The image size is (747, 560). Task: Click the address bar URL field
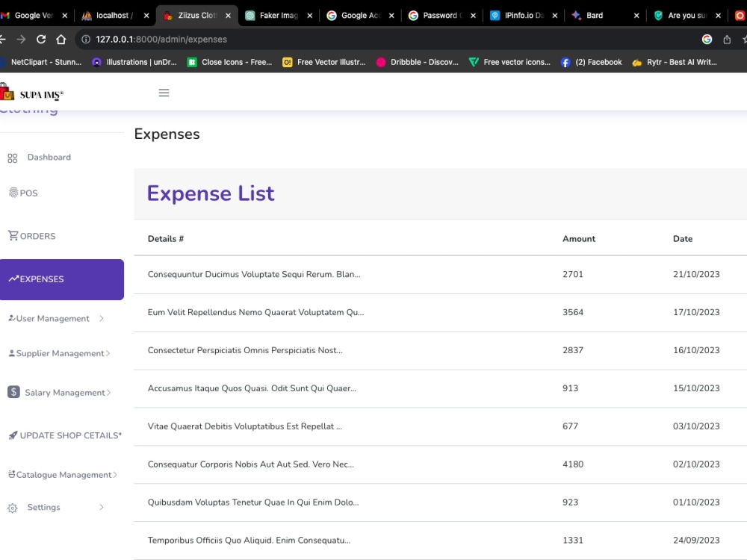(x=381, y=40)
